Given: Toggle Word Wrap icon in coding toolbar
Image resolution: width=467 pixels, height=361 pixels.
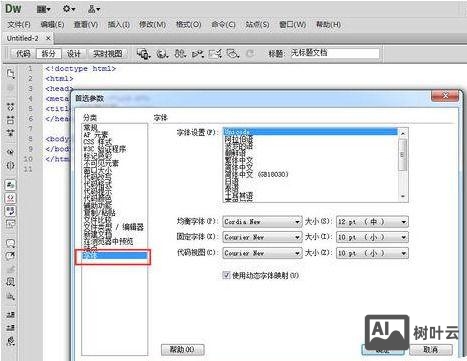Looking at the screenshot, I should tap(10, 211).
